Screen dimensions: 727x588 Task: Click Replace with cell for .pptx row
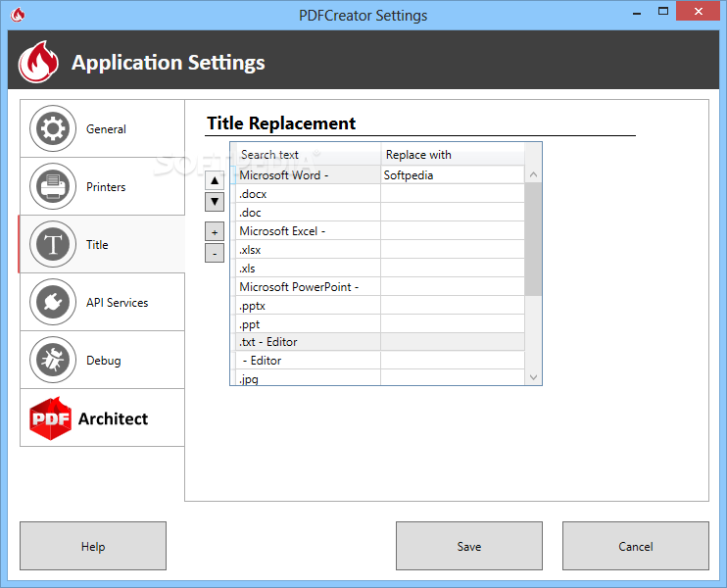click(453, 305)
